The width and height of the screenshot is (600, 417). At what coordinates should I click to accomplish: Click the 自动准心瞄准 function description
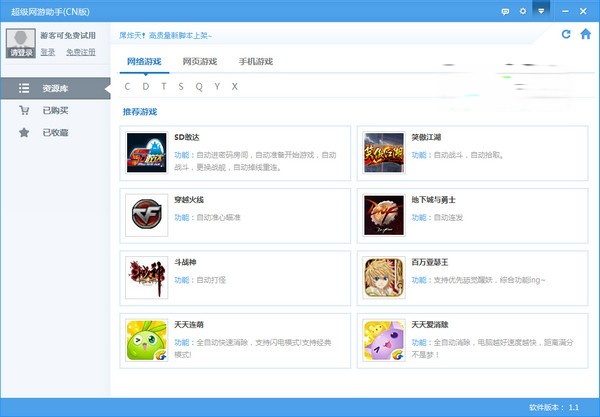tap(218, 218)
